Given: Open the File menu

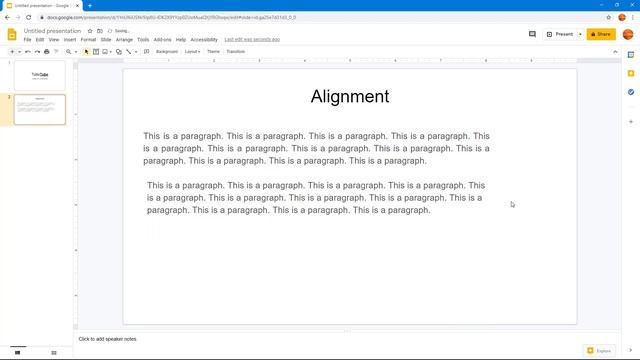Looking at the screenshot, I should coord(27,40).
